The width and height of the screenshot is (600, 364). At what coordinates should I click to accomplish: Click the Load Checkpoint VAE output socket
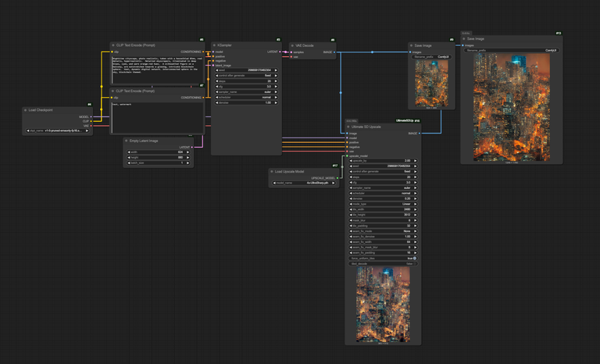coord(91,126)
